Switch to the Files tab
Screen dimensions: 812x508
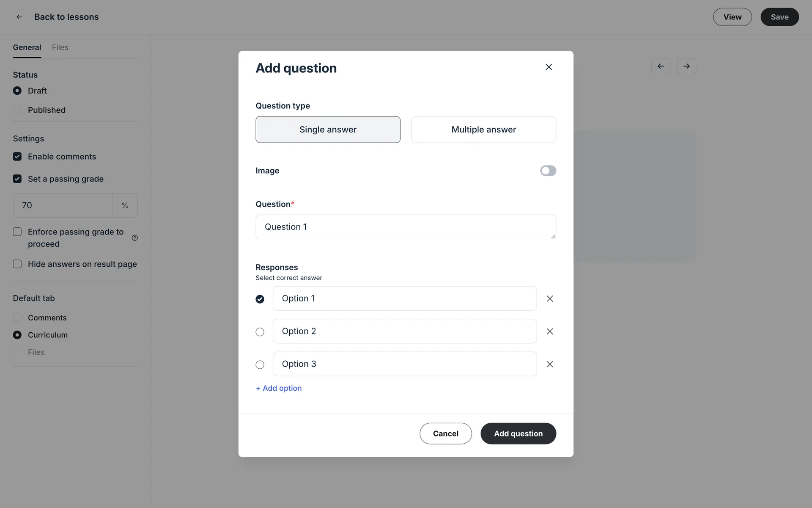(x=60, y=47)
